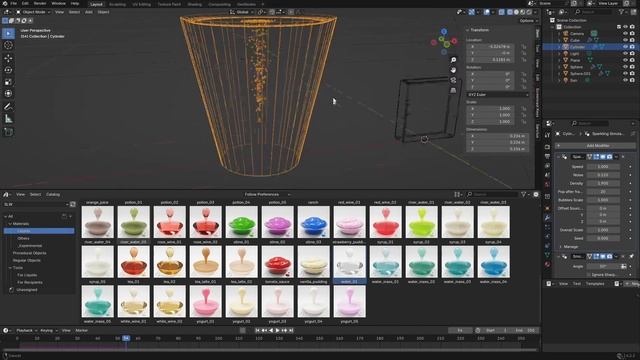Viewport: 640px width, 360px height.
Task: Disable render for Sun in outliner
Action: [632, 80]
